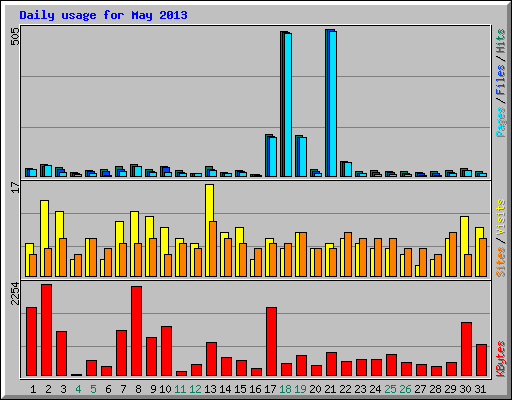
Task: Click day 14 on the x-axis
Action: coord(225,389)
